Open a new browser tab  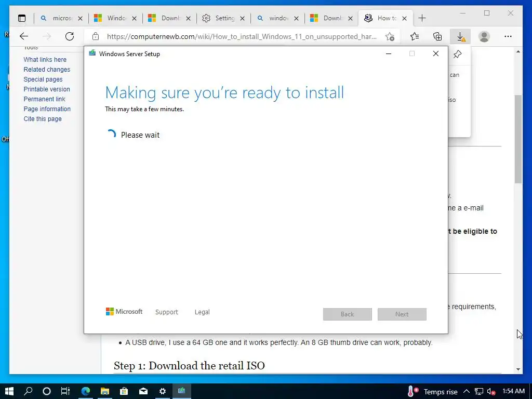[x=422, y=18]
